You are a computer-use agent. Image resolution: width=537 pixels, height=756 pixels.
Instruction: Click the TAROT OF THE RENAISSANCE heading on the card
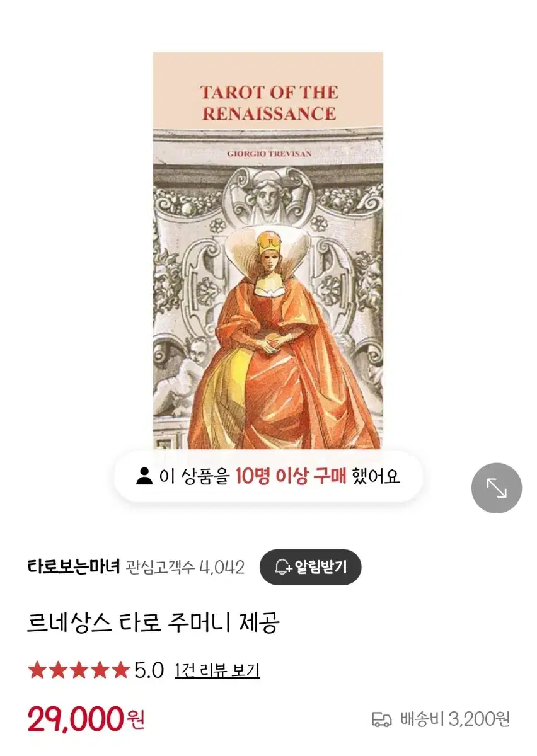269,103
